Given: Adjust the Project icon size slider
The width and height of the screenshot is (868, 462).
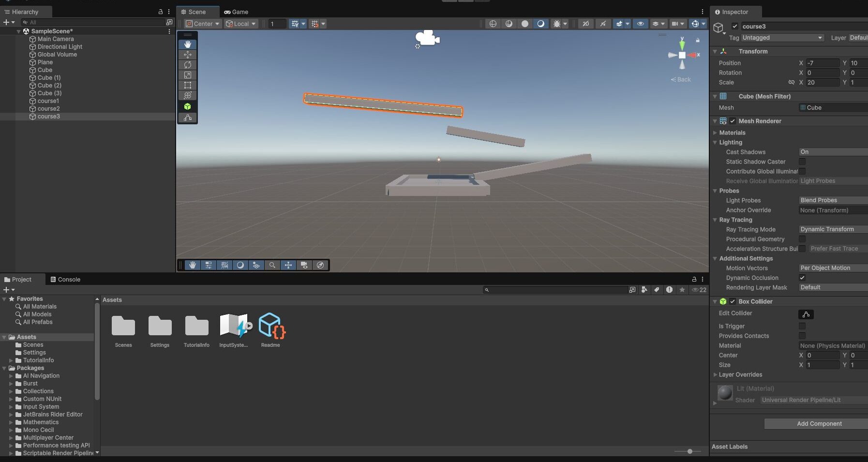Looking at the screenshot, I should point(689,451).
